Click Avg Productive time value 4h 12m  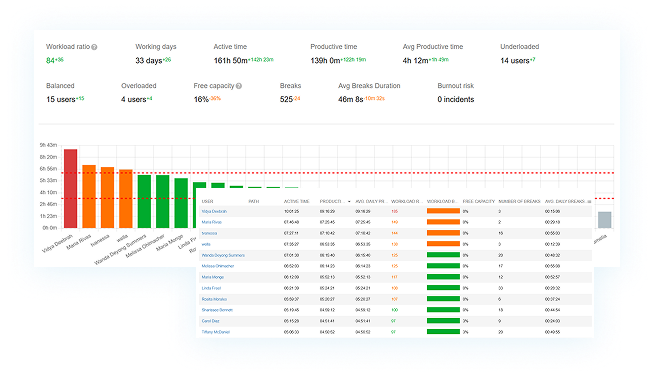pyautogui.click(x=415, y=61)
